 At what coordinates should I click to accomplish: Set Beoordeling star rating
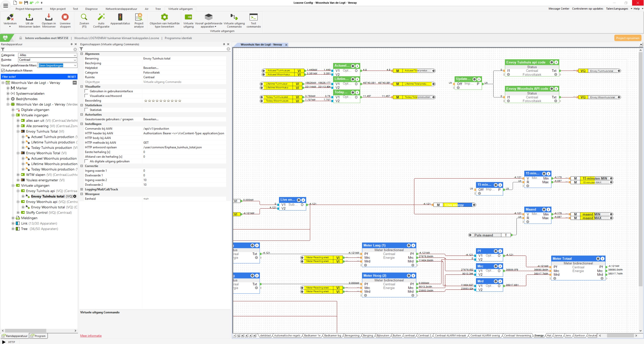point(162,101)
